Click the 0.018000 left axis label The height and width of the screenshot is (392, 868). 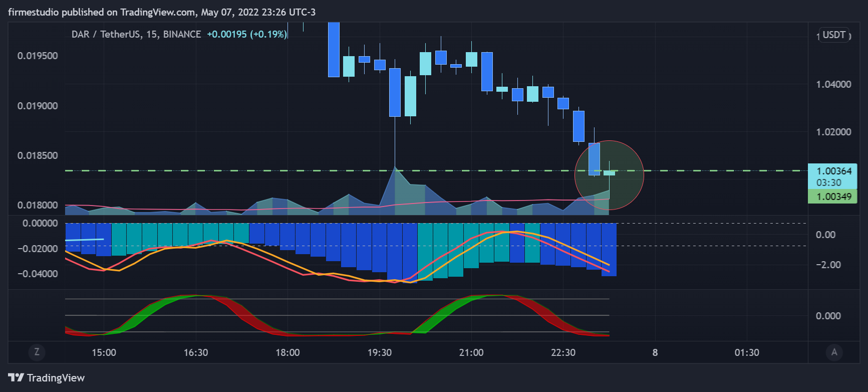click(x=38, y=205)
